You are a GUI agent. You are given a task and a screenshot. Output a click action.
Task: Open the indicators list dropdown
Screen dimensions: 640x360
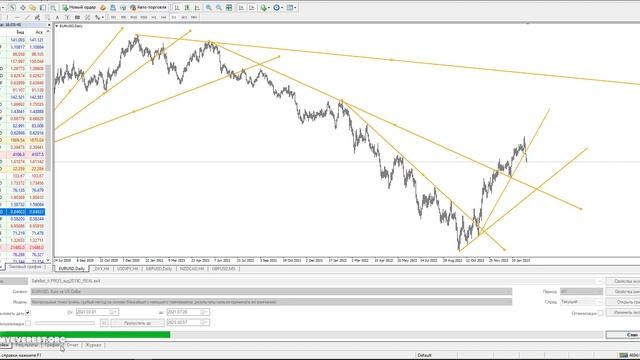pos(264,7)
